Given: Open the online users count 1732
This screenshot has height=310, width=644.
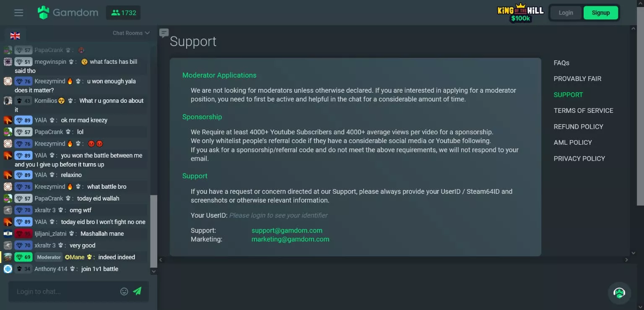Looking at the screenshot, I should click(123, 13).
